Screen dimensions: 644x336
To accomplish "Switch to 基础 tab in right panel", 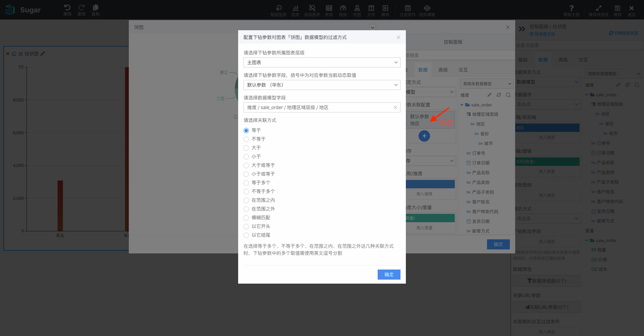I will click(x=523, y=60).
